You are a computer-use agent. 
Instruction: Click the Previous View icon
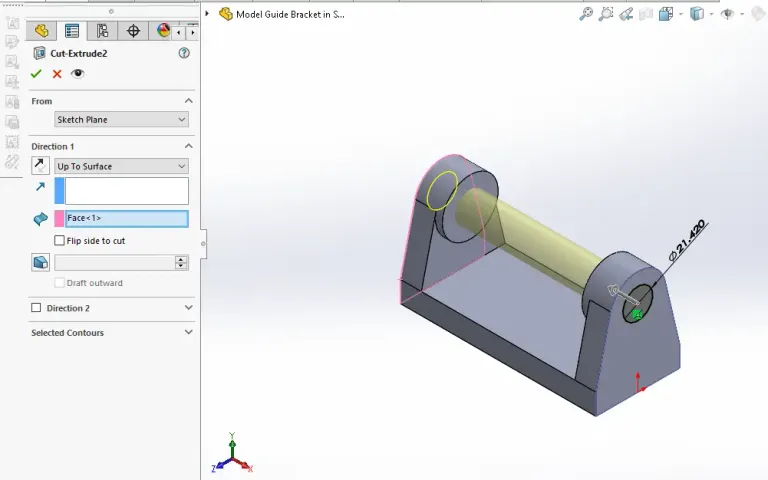tap(626, 14)
